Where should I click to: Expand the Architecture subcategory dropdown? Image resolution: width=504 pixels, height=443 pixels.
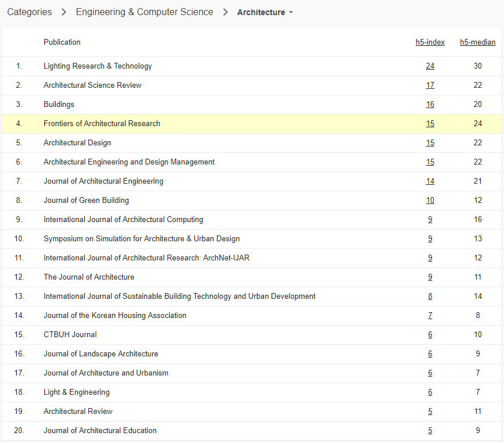[265, 12]
